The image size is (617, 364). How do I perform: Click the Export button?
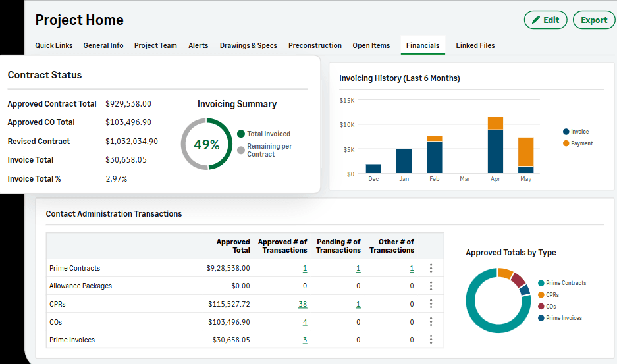pyautogui.click(x=594, y=20)
